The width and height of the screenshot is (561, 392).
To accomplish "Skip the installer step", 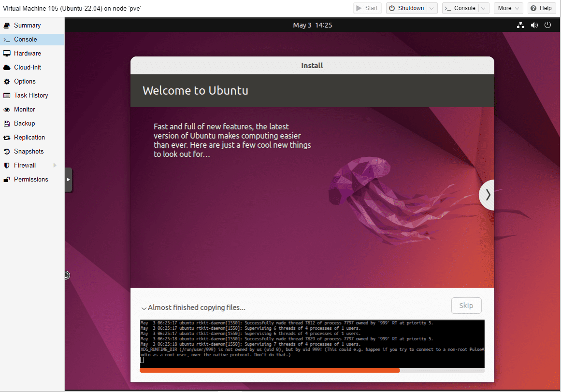I will point(466,306).
